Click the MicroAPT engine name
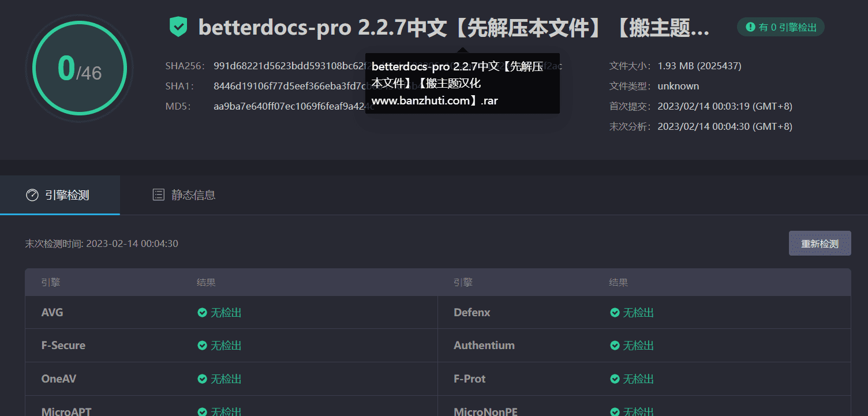This screenshot has width=868, height=416. [x=66, y=411]
